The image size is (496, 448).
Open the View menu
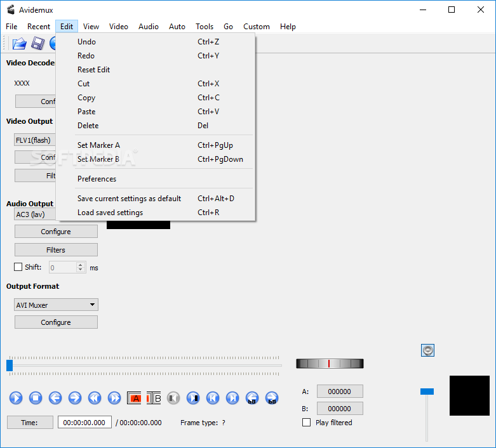point(91,27)
